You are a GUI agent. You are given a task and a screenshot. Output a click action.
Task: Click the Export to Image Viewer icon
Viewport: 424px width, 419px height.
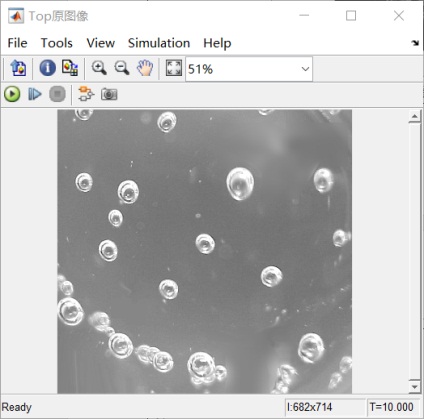click(18, 68)
